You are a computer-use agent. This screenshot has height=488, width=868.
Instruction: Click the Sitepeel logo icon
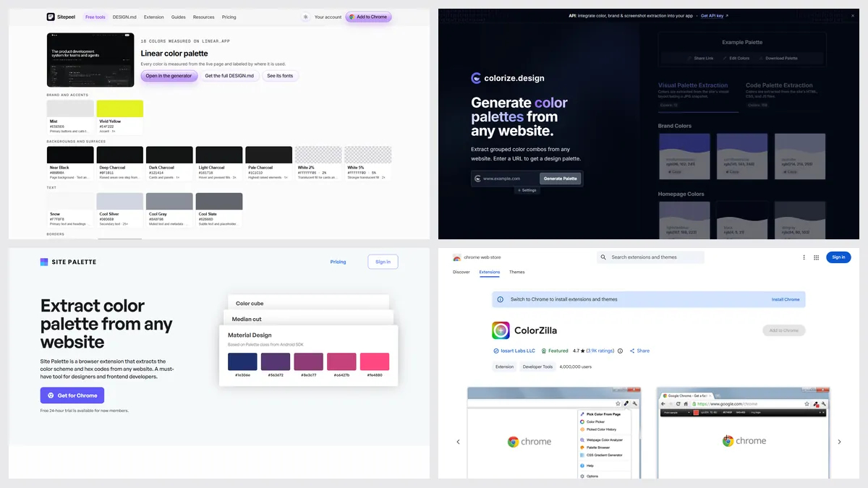coord(51,17)
